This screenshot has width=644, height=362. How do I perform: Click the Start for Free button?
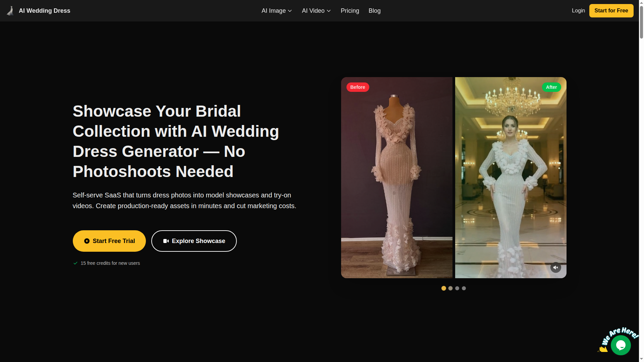tap(611, 10)
